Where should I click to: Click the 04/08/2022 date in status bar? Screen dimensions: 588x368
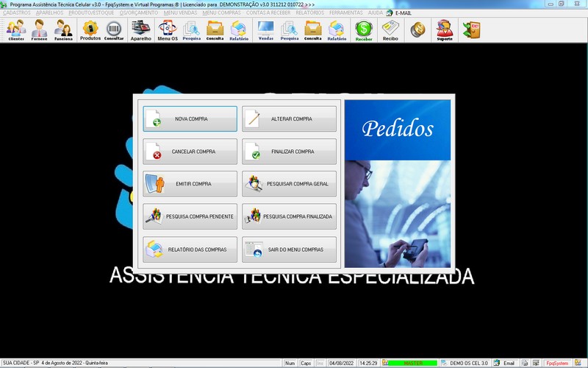point(341,363)
